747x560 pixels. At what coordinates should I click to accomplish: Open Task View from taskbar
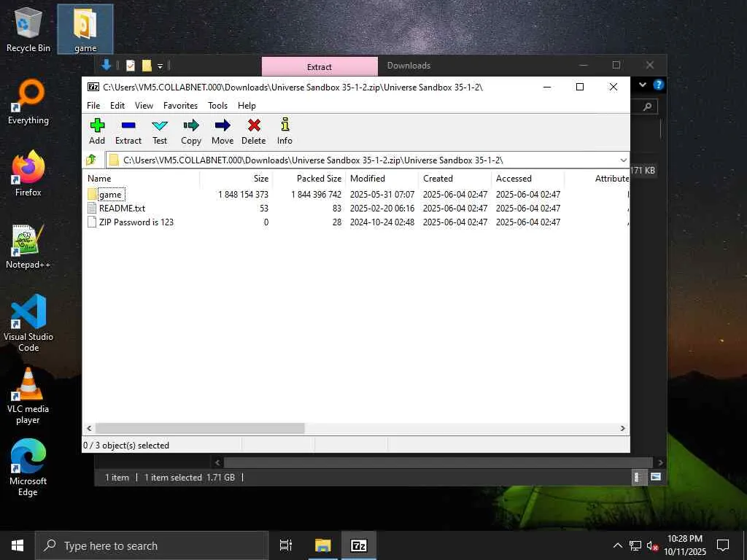[286, 545]
